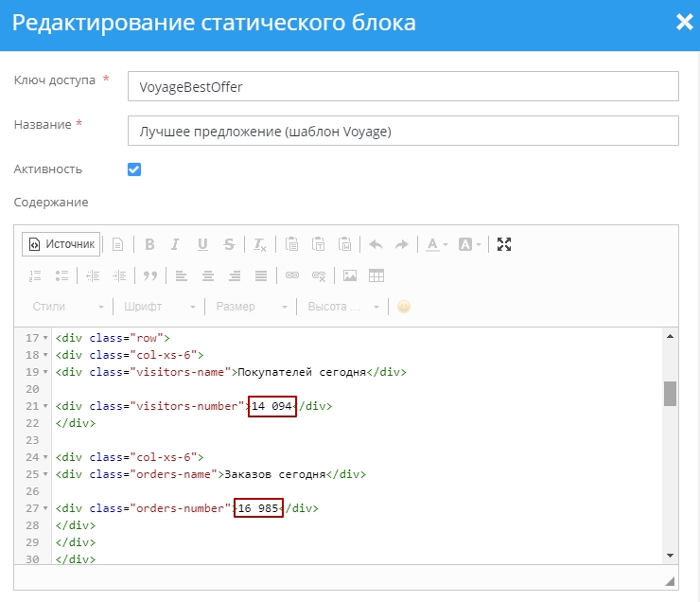The width and height of the screenshot is (700, 602).
Task: Uncheck the Активность checkbox
Action: tap(134, 169)
